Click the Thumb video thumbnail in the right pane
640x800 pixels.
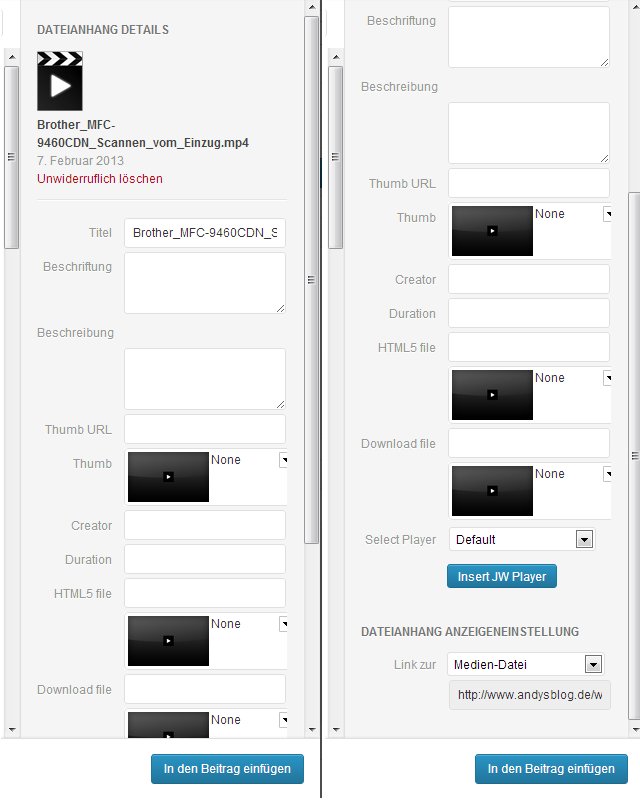(492, 231)
